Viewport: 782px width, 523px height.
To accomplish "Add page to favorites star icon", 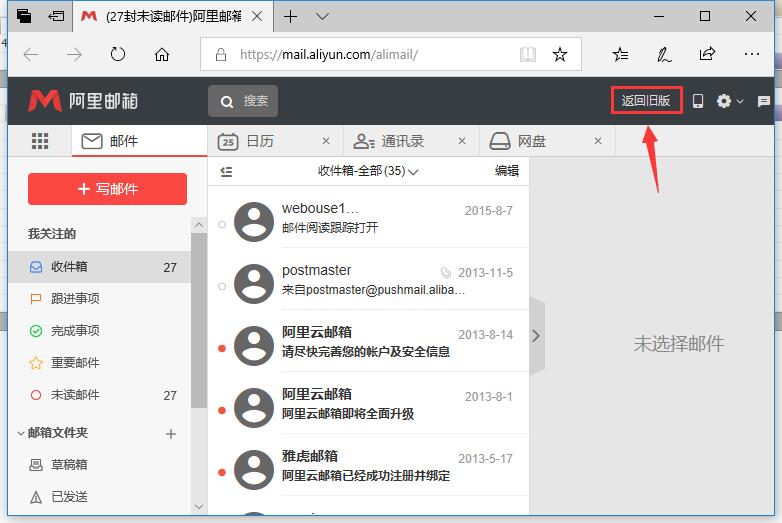I will [560, 54].
